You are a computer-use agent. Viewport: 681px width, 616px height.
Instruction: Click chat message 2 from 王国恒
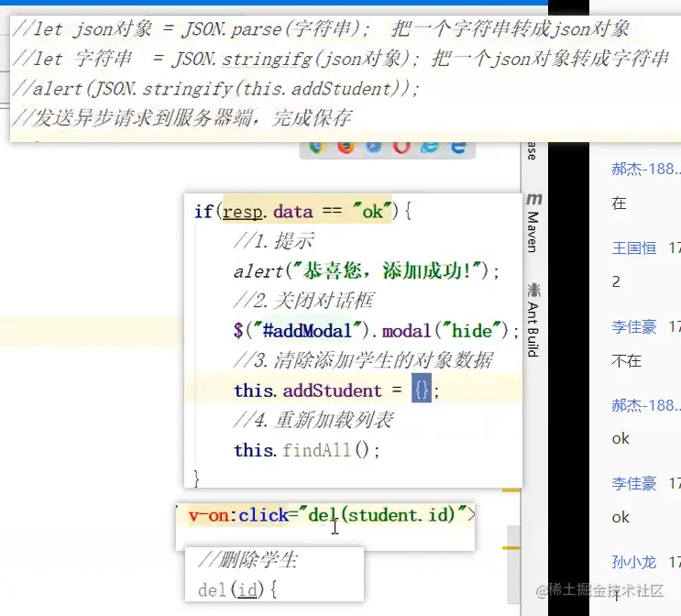coord(616,282)
